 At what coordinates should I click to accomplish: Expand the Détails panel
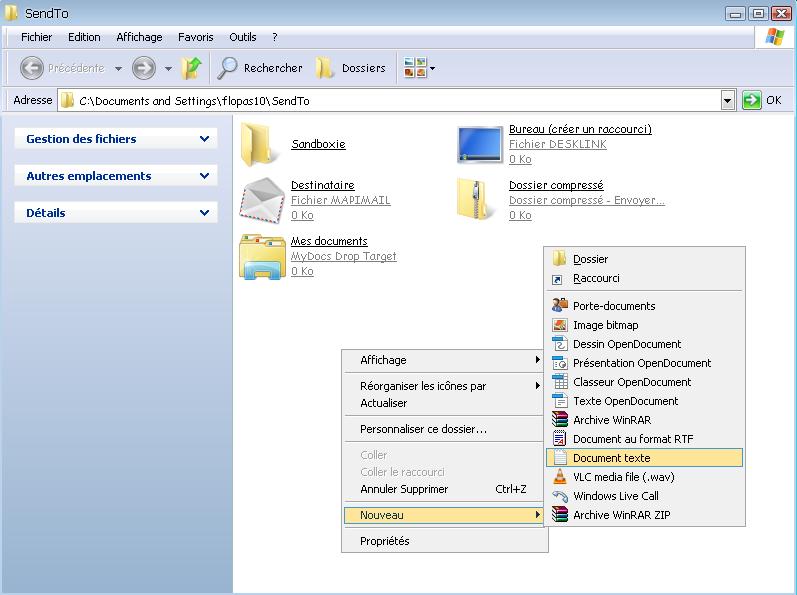pos(116,213)
